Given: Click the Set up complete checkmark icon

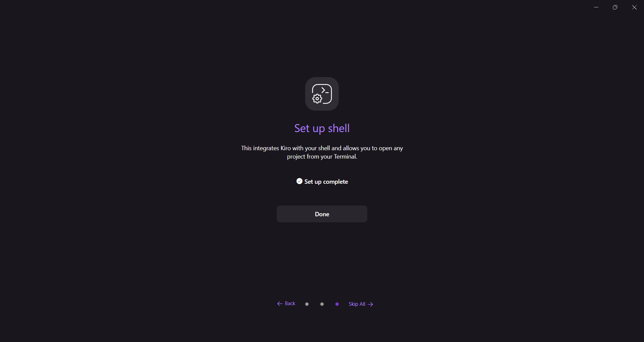Looking at the screenshot, I should click(300, 181).
